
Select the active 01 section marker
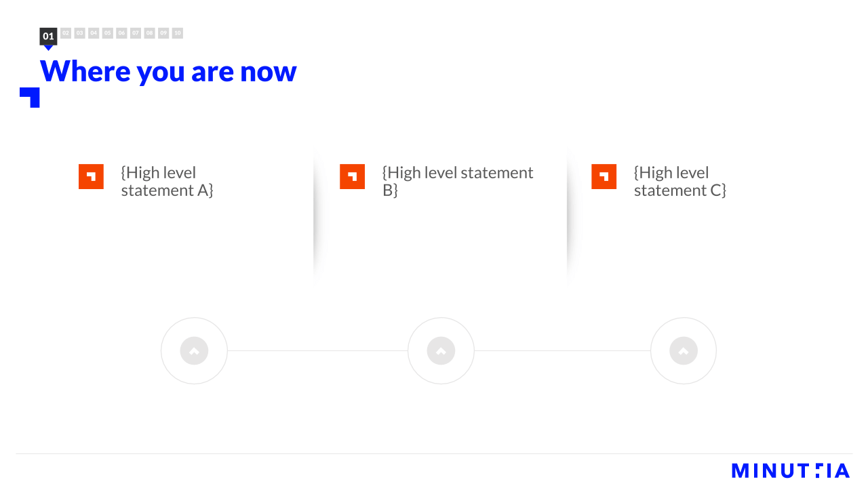[x=48, y=37]
